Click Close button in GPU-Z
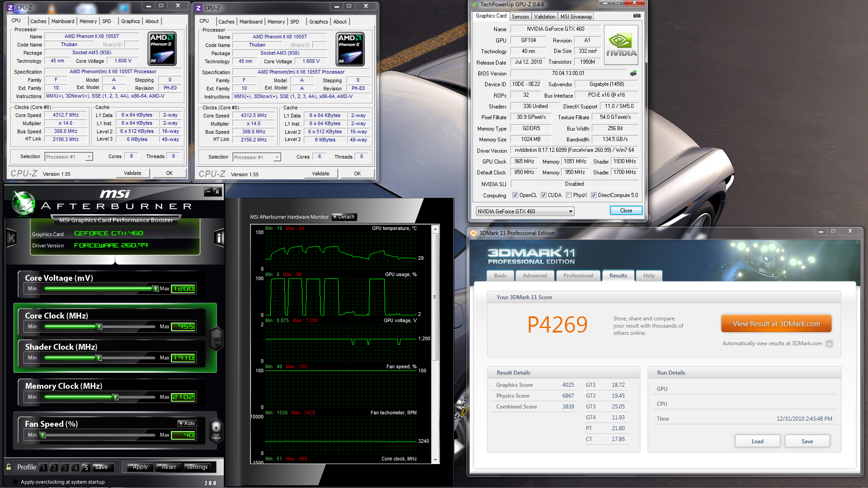The width and height of the screenshot is (868, 488). [x=626, y=211]
